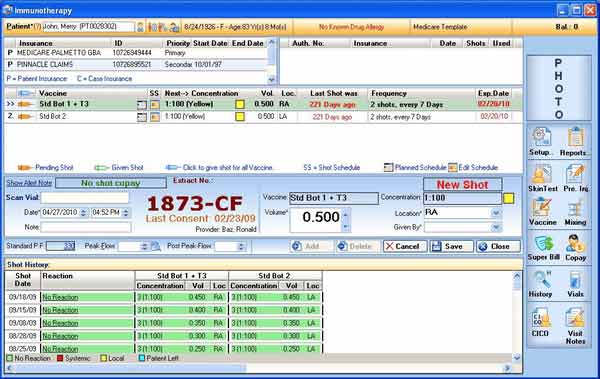
Task: Open the Location dropdown showing RA
Action: pos(496,213)
